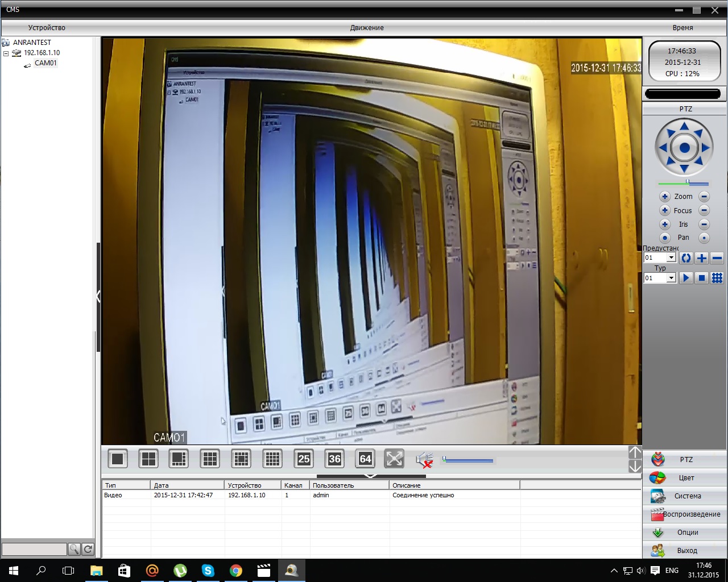
Task: Remove preset with minus button
Action: pos(717,258)
